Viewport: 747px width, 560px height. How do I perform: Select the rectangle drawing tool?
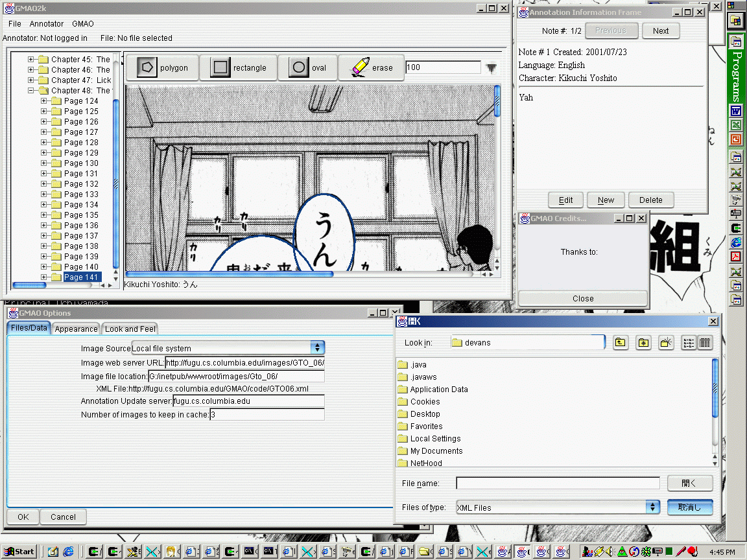(x=239, y=67)
